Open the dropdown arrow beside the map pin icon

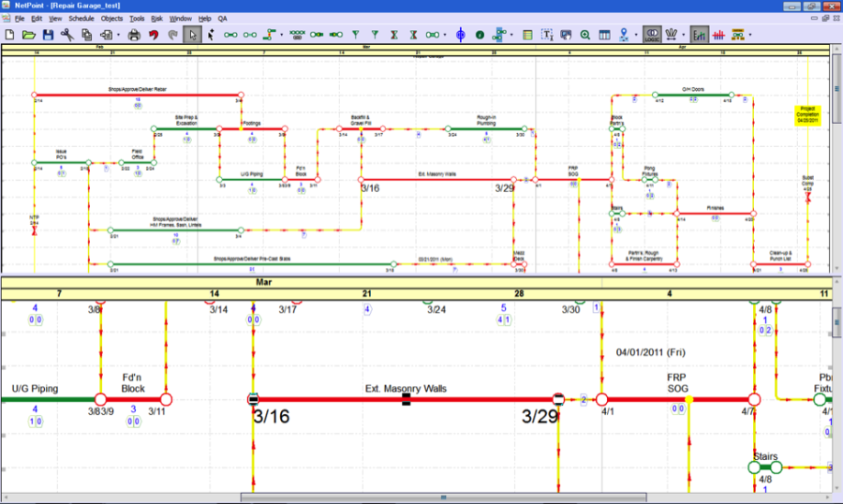[636, 36]
